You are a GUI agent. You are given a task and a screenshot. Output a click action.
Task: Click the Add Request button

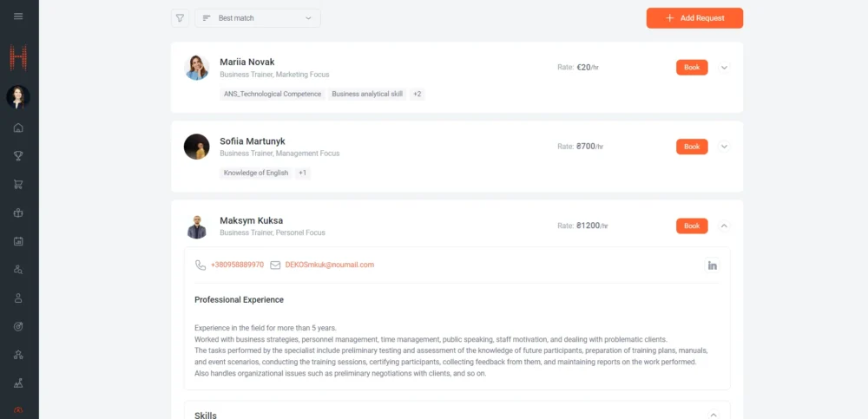694,18
